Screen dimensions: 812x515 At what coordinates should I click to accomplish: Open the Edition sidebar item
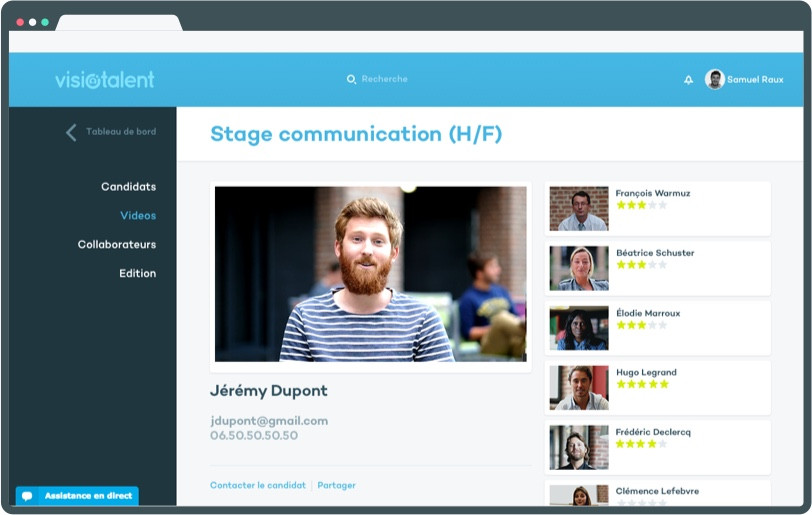pos(137,274)
